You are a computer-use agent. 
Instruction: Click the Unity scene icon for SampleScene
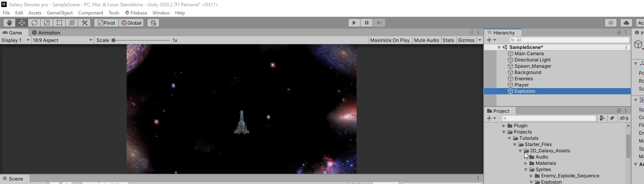click(x=505, y=47)
